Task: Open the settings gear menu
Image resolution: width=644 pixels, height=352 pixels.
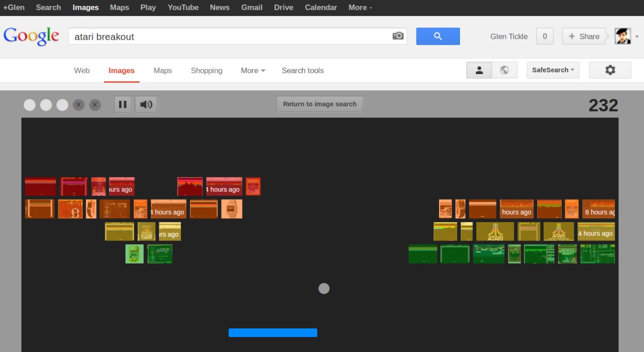Action: coord(610,70)
